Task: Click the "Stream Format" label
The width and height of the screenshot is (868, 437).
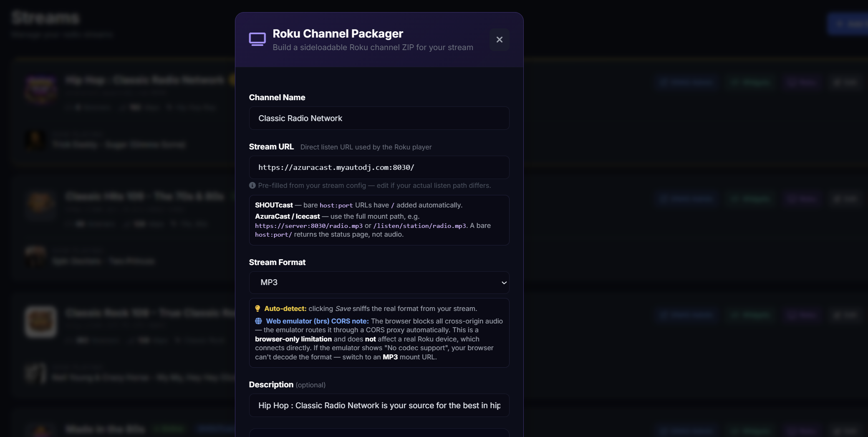Action: [277, 263]
